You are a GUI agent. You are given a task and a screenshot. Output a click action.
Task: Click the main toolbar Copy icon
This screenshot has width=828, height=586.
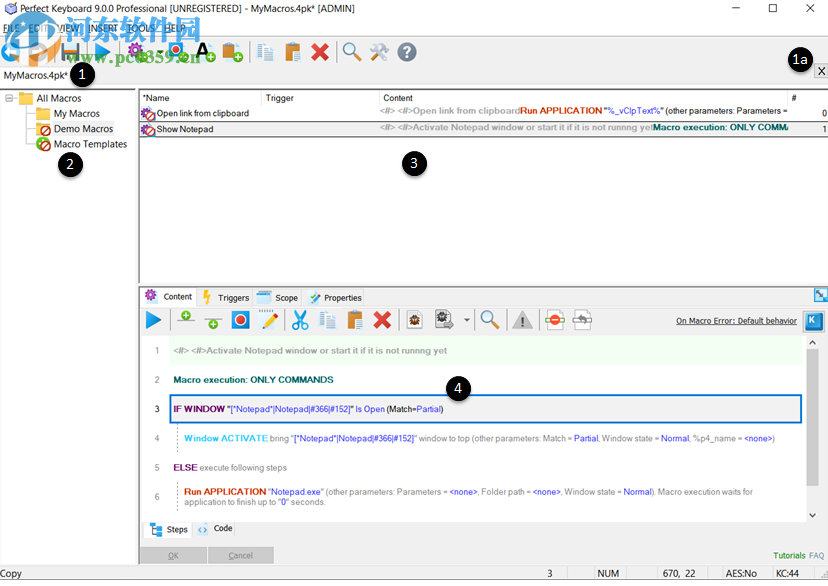(266, 52)
